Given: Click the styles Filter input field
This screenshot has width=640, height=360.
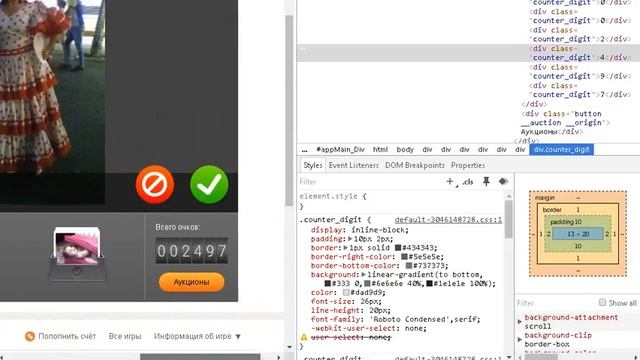Looking at the screenshot, I should [369, 182].
